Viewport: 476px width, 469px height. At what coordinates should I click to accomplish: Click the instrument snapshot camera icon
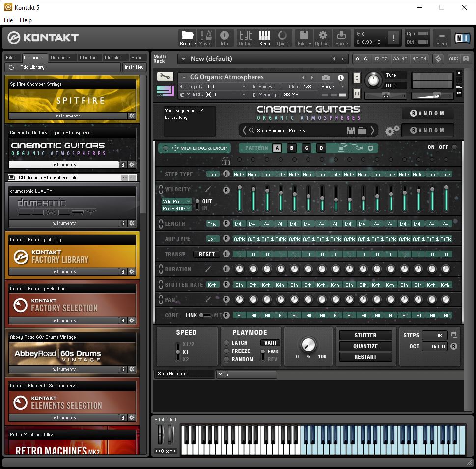pos(326,78)
